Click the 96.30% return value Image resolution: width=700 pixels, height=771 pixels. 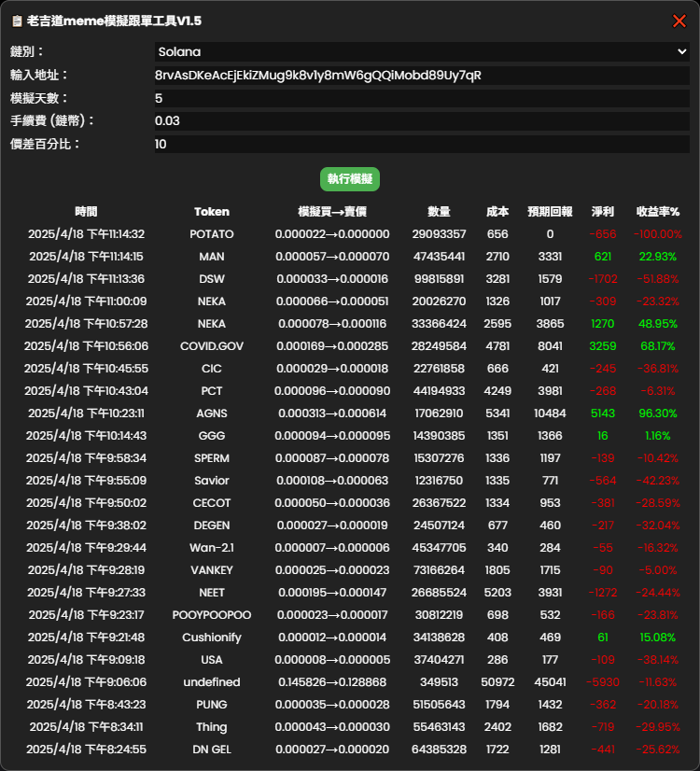click(x=658, y=414)
